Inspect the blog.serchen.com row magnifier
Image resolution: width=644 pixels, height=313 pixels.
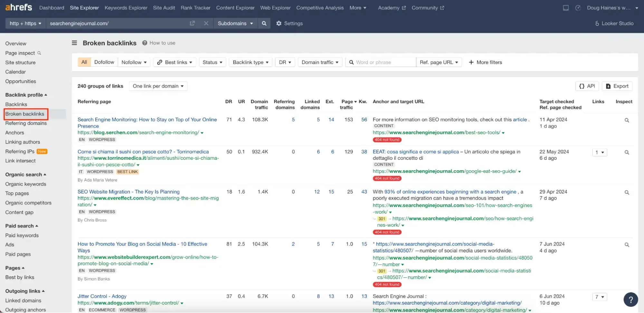coord(627,120)
